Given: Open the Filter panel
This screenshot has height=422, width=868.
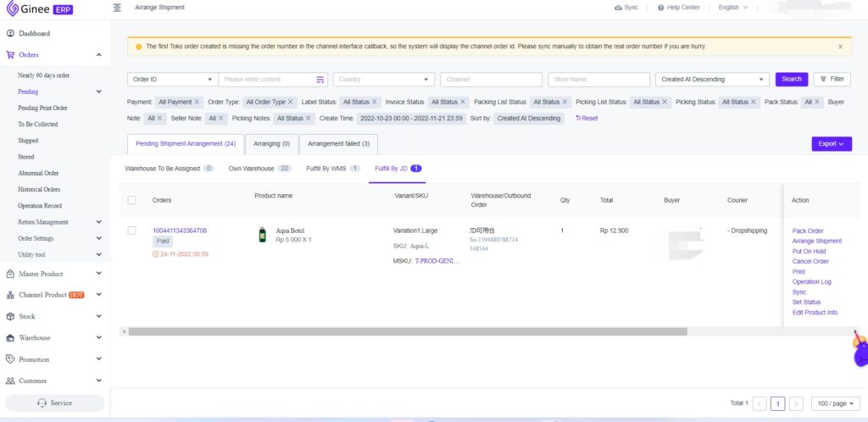Looking at the screenshot, I should pos(832,79).
